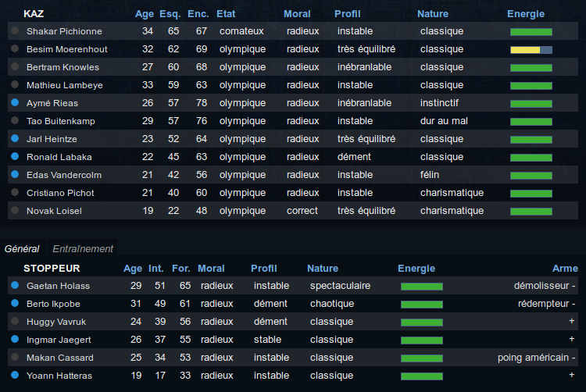Click Novak Loisel's 'correct' moral value
Image resolution: width=586 pixels, height=392 pixels.
click(302, 211)
